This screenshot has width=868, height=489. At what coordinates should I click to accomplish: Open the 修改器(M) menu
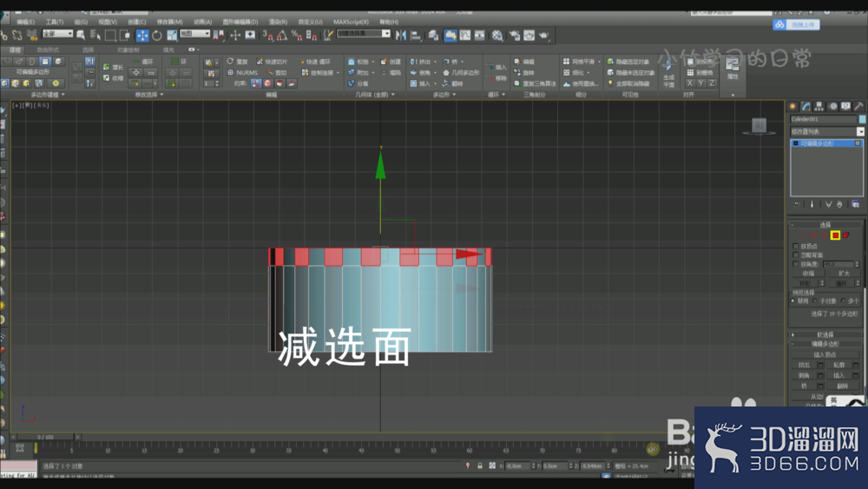[169, 22]
